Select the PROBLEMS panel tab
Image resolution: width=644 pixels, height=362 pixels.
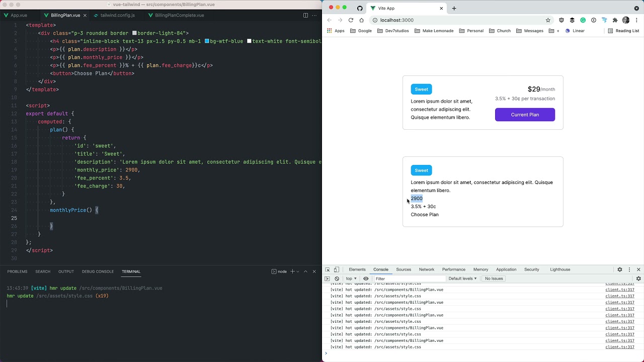[x=17, y=271]
